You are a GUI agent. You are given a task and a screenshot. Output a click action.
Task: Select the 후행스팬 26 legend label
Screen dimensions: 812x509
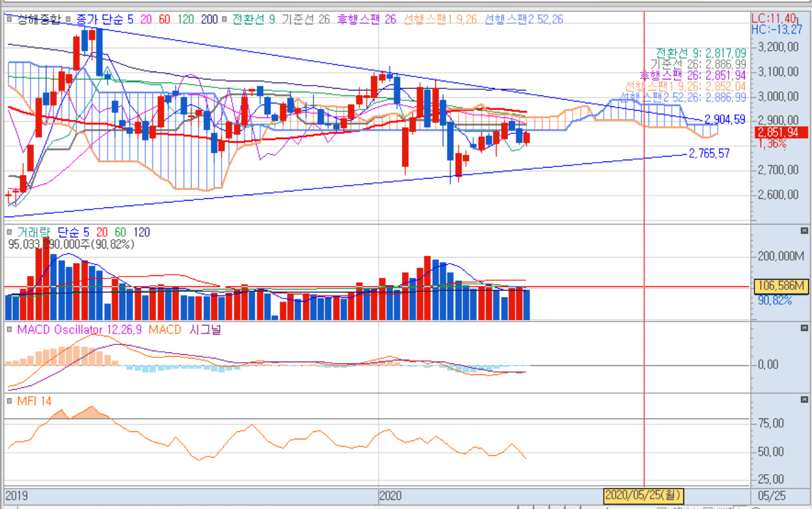pos(367,20)
